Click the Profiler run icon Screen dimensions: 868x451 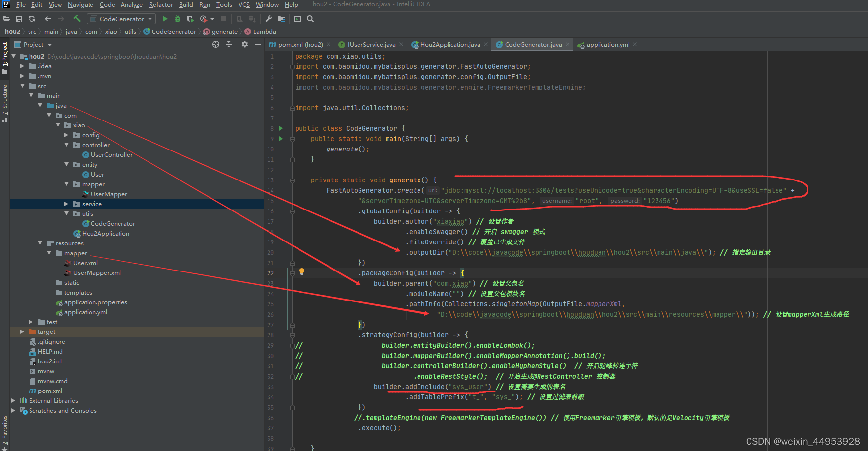pyautogui.click(x=204, y=19)
